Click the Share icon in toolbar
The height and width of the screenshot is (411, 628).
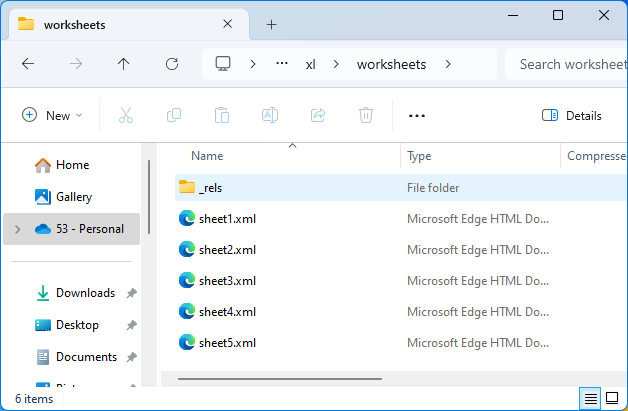[x=318, y=115]
